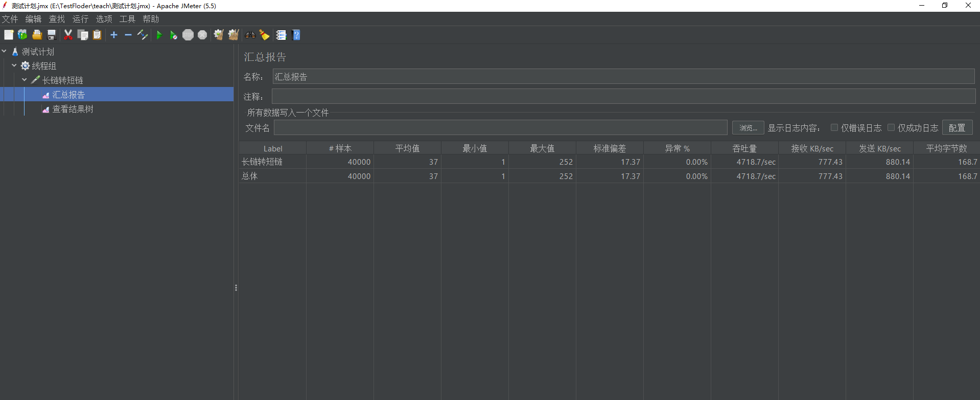Image resolution: width=980 pixels, height=400 pixels.
Task: Select 查看结果树 in the tree
Action: 73,109
